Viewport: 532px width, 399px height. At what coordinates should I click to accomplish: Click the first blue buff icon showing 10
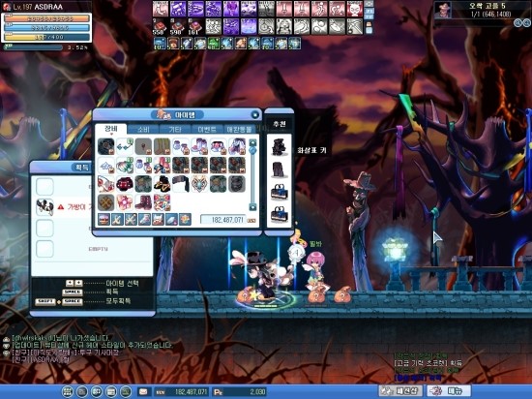pos(160,44)
